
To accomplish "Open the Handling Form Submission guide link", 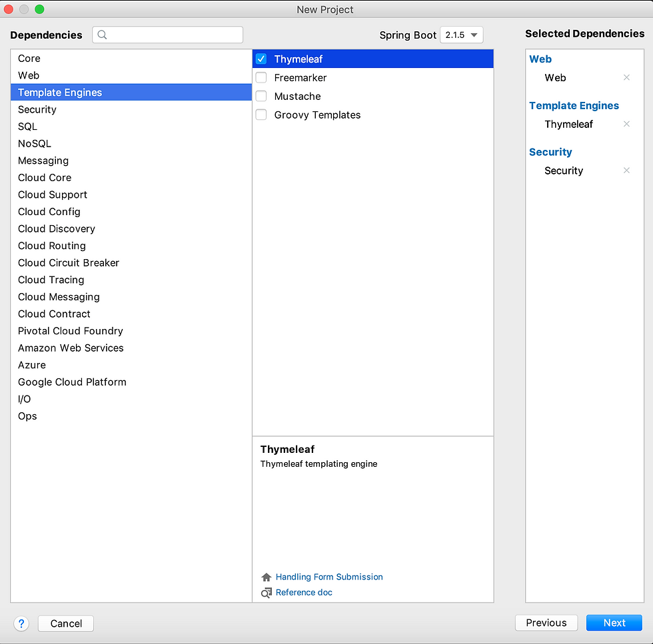I will coord(329,577).
